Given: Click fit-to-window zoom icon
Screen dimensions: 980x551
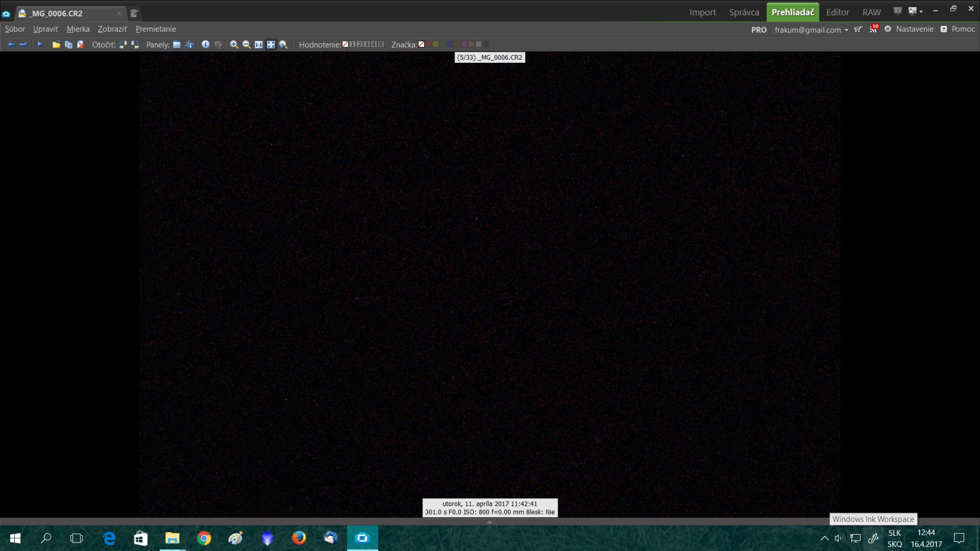Looking at the screenshot, I should tap(271, 44).
